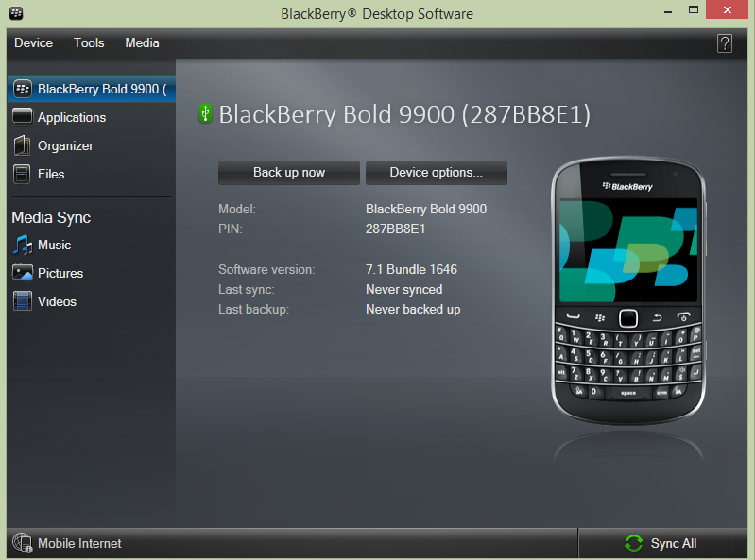This screenshot has height=560, width=755.
Task: Go to Videos media sync label
Action: click(x=57, y=301)
